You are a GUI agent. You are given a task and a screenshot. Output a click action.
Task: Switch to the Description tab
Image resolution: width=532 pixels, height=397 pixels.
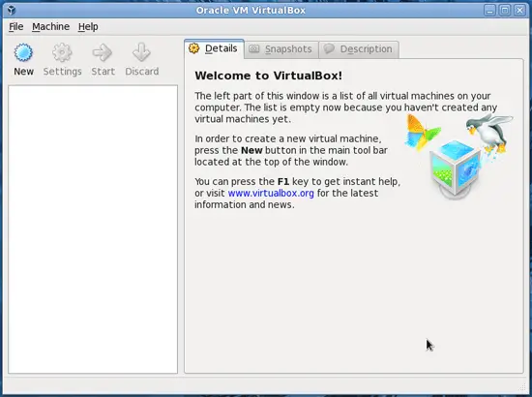[359, 49]
